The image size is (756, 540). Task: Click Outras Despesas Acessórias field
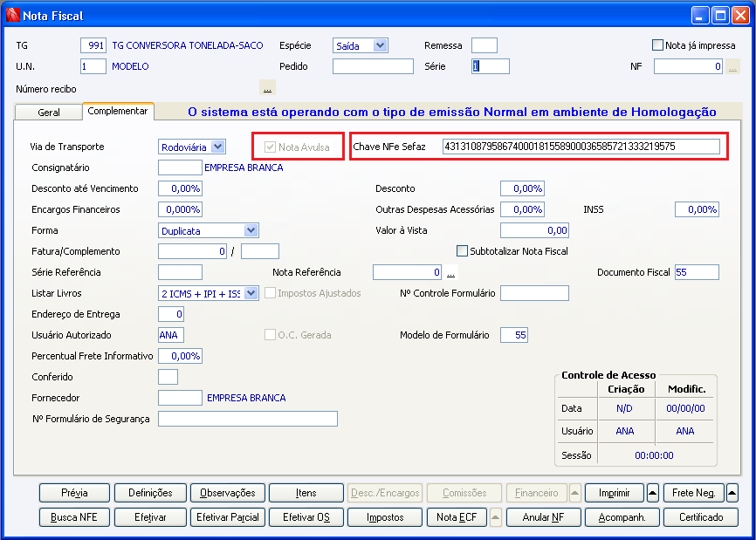point(522,209)
